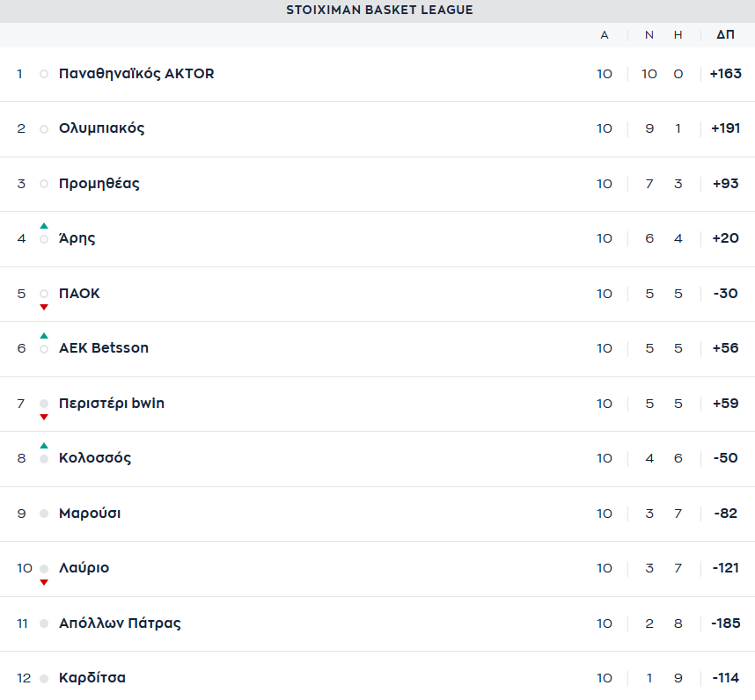Click the Stoiximan Basket League title bar

pyautogui.click(x=377, y=11)
